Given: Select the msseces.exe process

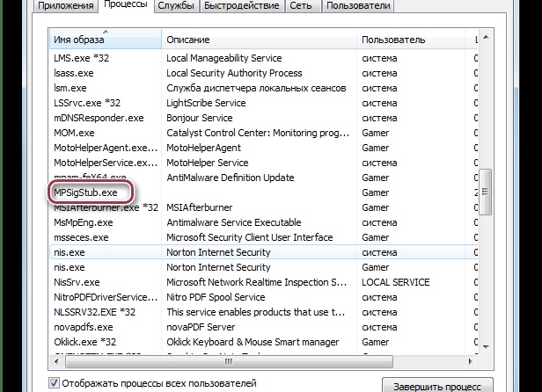Looking at the screenshot, I should pyautogui.click(x=264, y=237).
